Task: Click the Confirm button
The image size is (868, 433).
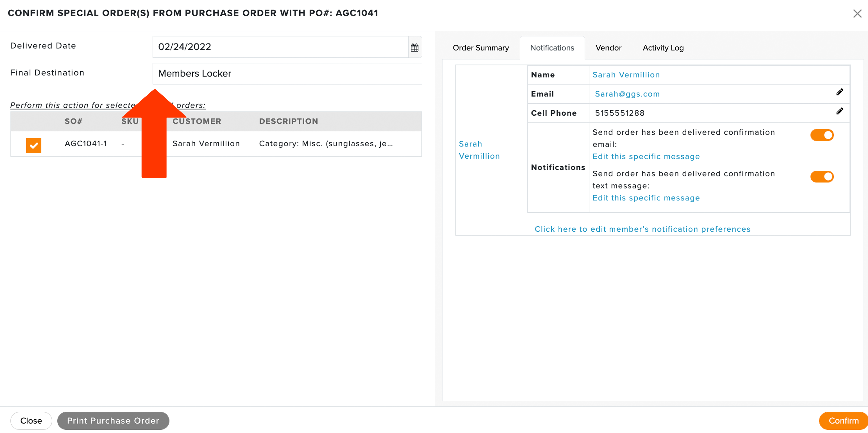Action: [x=843, y=420]
